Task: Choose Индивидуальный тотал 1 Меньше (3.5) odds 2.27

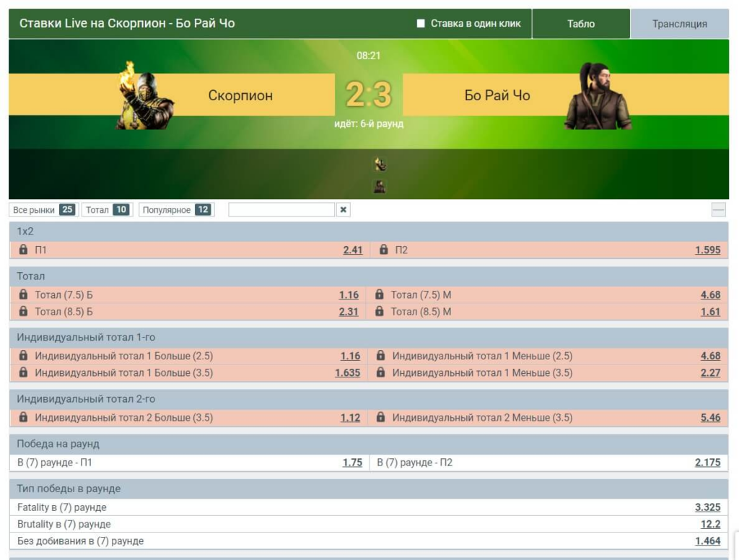Action: [710, 373]
